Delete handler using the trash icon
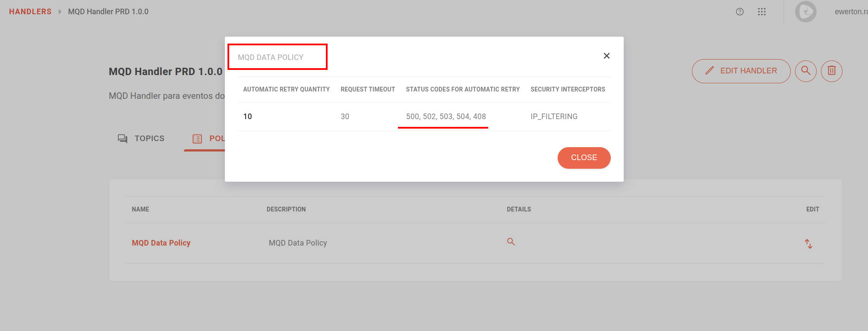Viewport: 868px width, 331px height. tap(831, 71)
